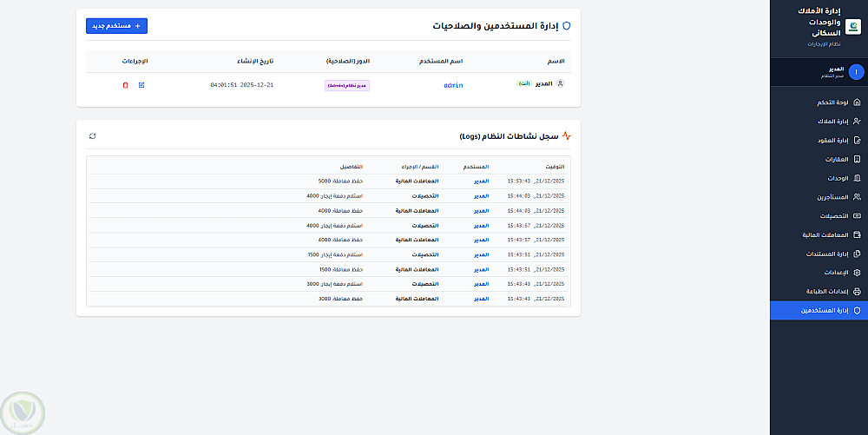The width and height of the screenshot is (868, 435).
Task: Click the printer icon for إعدادات الطباعة
Action: [858, 291]
